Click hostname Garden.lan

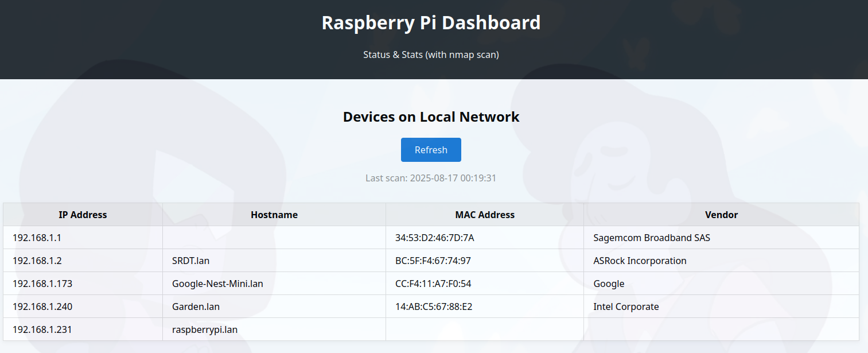point(196,307)
